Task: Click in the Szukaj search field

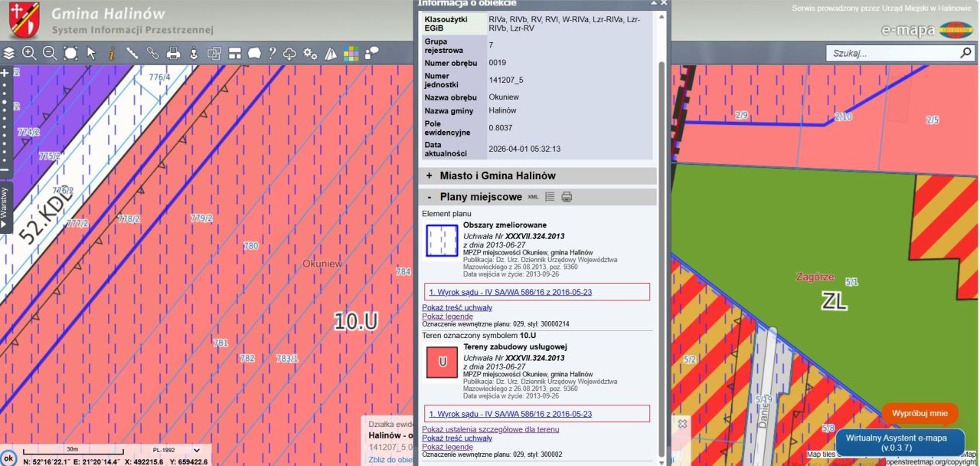Action: (890, 54)
